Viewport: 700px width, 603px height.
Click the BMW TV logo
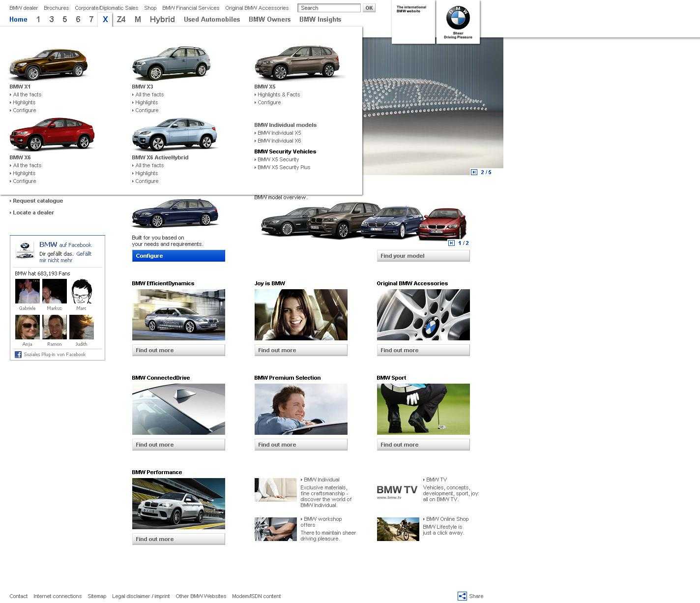(x=397, y=491)
